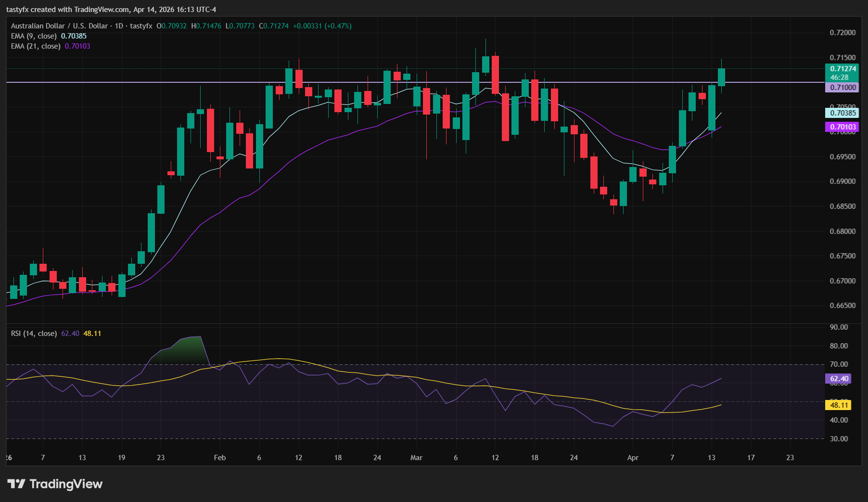This screenshot has width=868, height=502.
Task: Open the RSI (14, close) indicator settings
Action: [34, 333]
